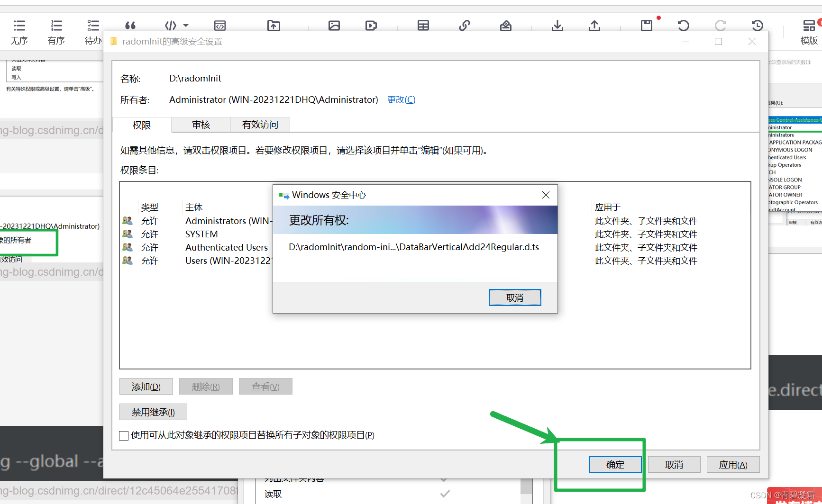Click the 删除(R) button
The height and width of the screenshot is (504, 822).
click(206, 387)
